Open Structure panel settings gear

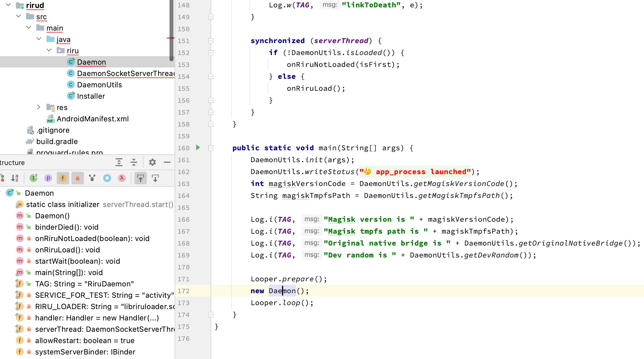(152, 162)
